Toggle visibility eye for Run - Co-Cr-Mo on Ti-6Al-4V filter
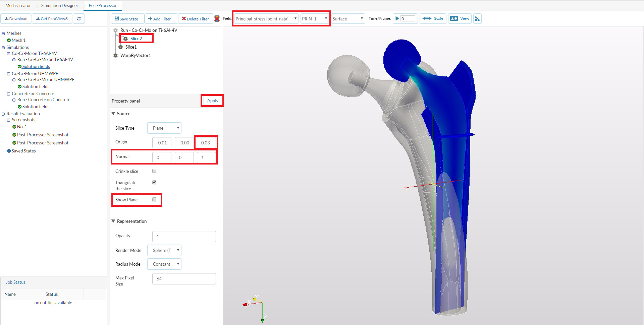This screenshot has width=644, height=325. tap(115, 30)
